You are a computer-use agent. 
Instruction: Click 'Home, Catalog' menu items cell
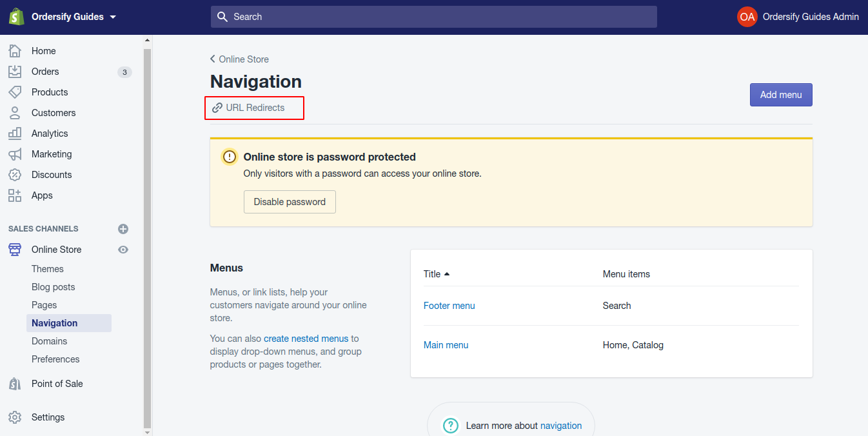[x=633, y=345]
